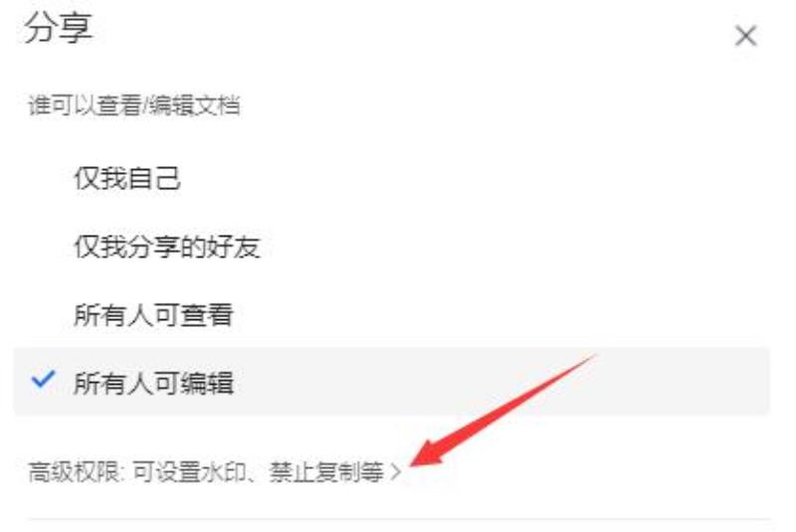Viewport: 796px width, 532px height.
Task: Dismiss the share panel using the top-right cross
Action: tap(745, 36)
